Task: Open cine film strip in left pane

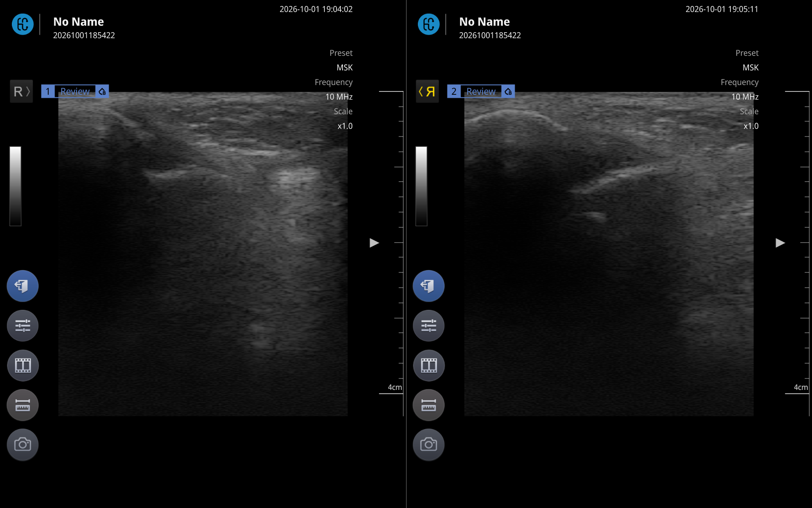Action: point(22,365)
